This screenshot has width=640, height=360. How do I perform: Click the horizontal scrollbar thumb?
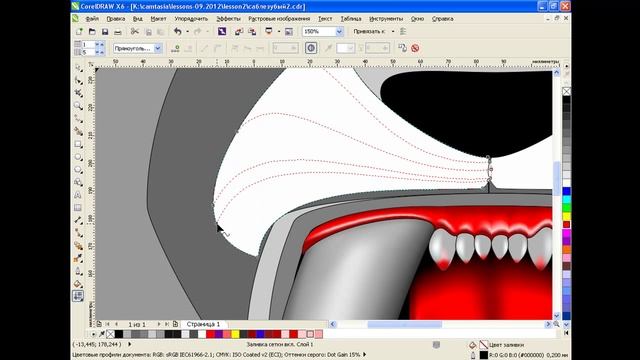(404, 324)
